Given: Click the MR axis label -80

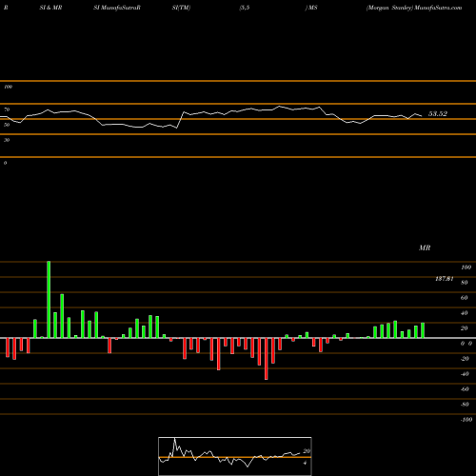Looking at the screenshot, I should [465, 405].
